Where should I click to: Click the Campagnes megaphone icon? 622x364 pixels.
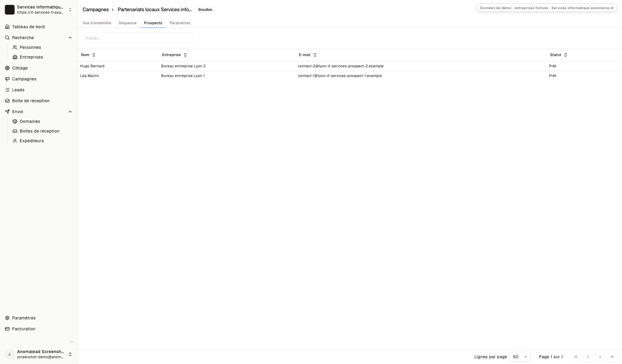pyautogui.click(x=7, y=79)
